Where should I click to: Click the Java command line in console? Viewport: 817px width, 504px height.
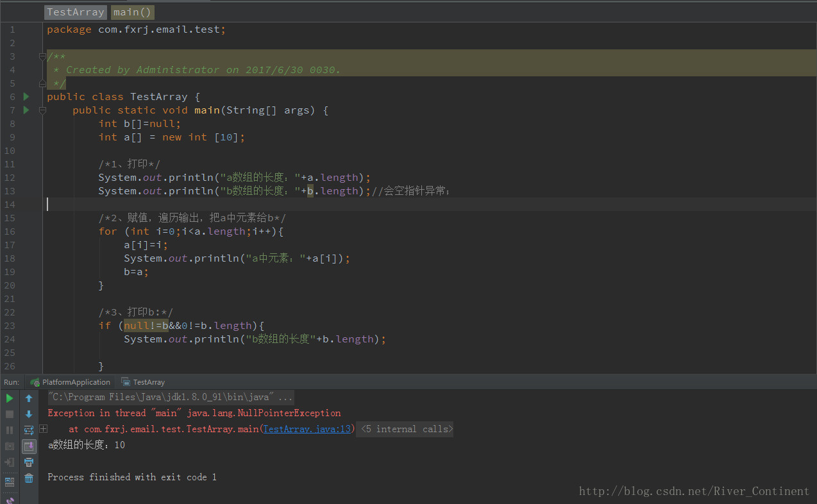pos(171,397)
